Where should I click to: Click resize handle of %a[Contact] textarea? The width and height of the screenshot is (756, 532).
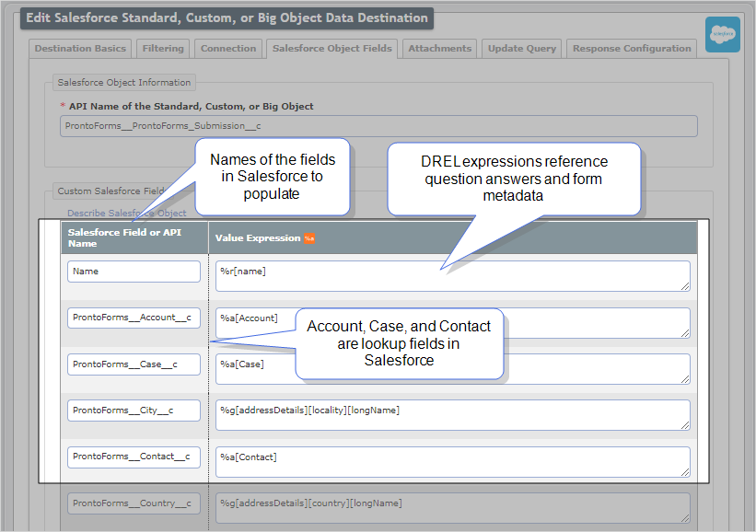click(685, 472)
